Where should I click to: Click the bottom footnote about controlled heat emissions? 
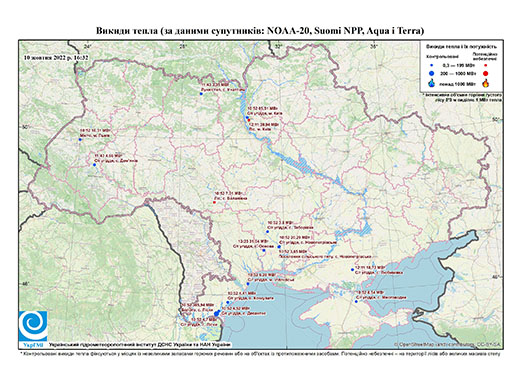pos(260,353)
